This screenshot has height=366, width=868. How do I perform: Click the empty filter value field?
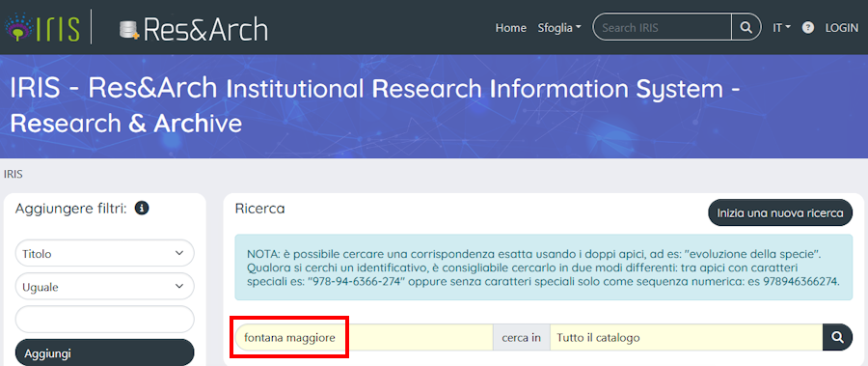(104, 320)
